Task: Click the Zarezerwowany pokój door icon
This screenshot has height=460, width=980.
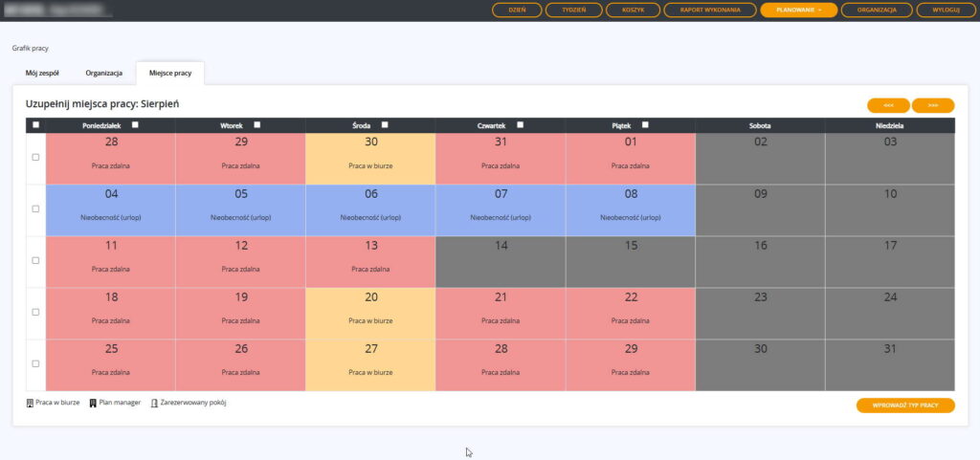Action: click(154, 403)
